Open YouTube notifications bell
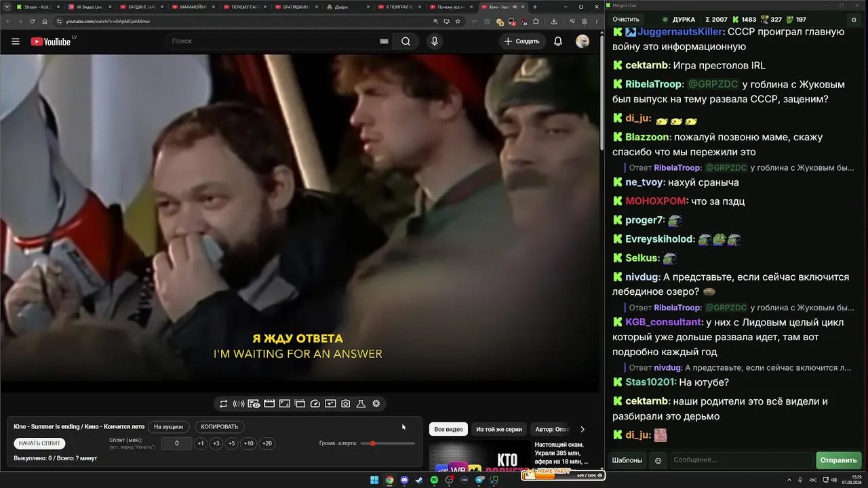 [x=558, y=41]
